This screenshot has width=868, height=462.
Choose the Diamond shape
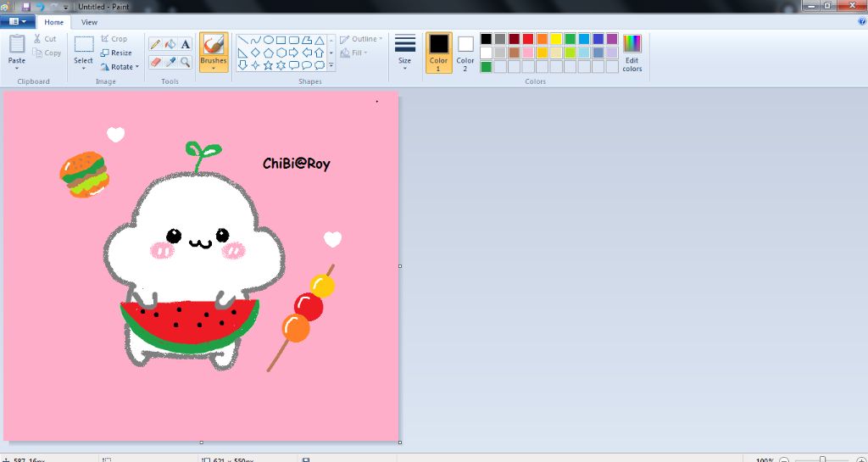point(255,53)
